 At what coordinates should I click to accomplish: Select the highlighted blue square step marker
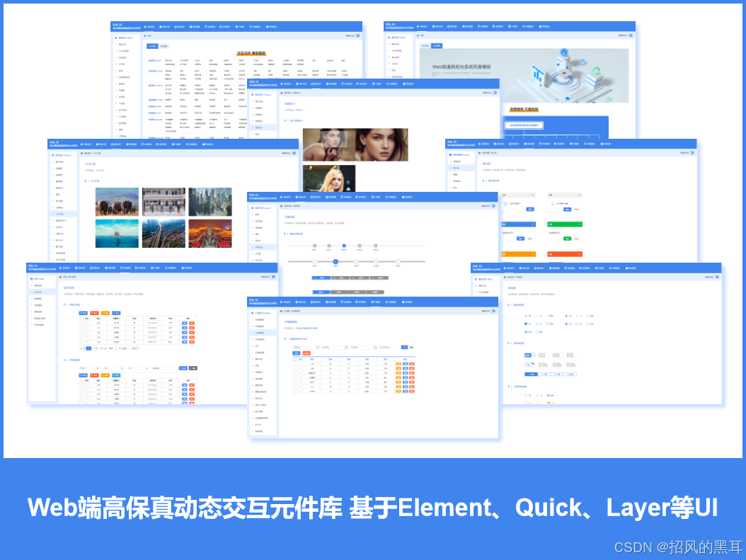pyautogui.click(x=344, y=246)
